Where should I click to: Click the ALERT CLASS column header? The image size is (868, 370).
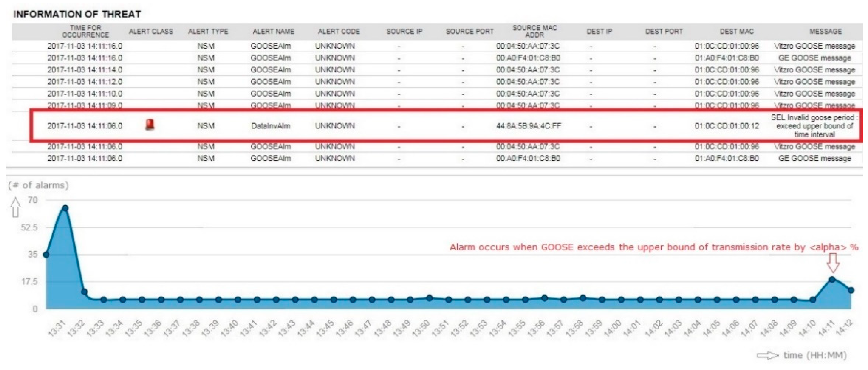coord(151,31)
